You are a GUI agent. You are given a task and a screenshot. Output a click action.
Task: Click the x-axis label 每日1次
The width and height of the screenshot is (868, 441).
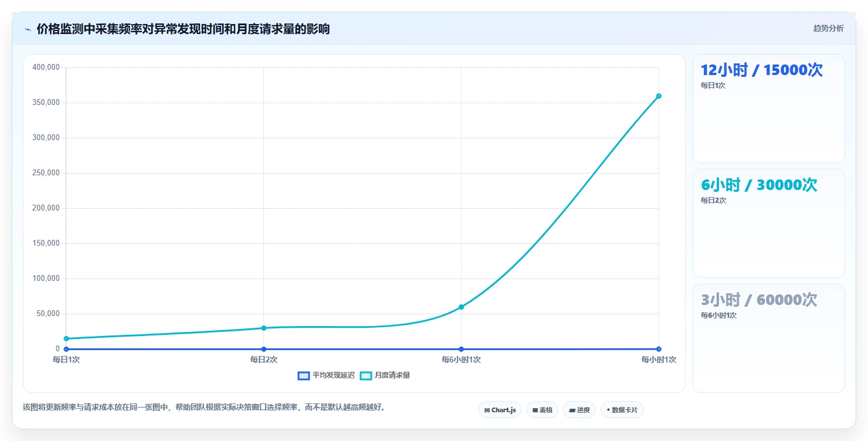pos(66,359)
